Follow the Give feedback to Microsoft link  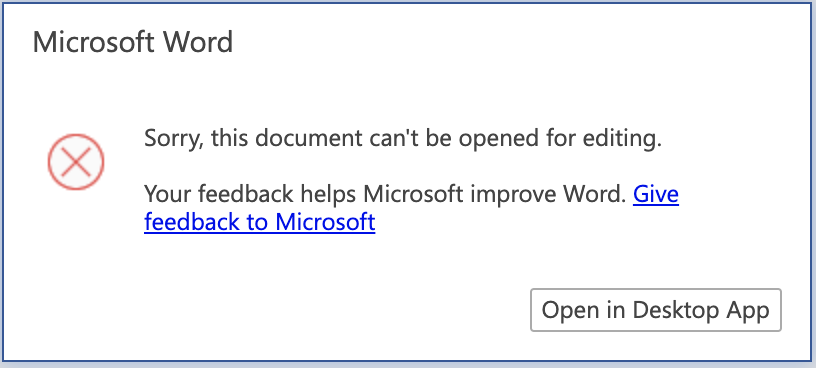(411, 208)
